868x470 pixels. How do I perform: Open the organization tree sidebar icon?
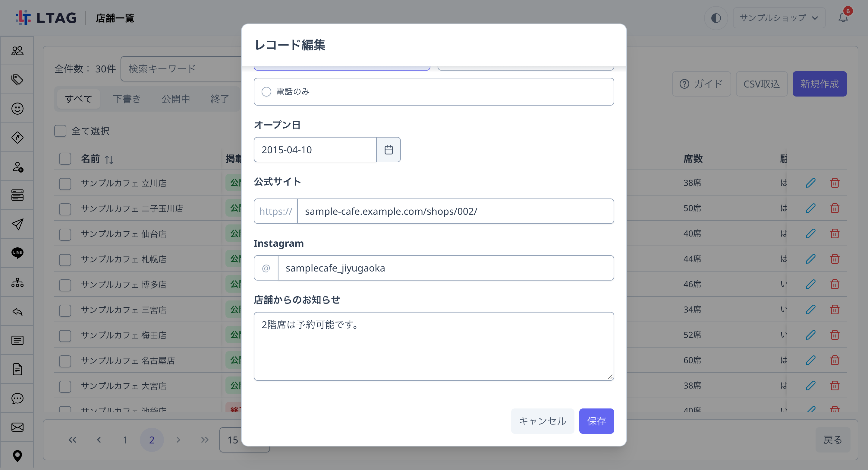click(17, 282)
